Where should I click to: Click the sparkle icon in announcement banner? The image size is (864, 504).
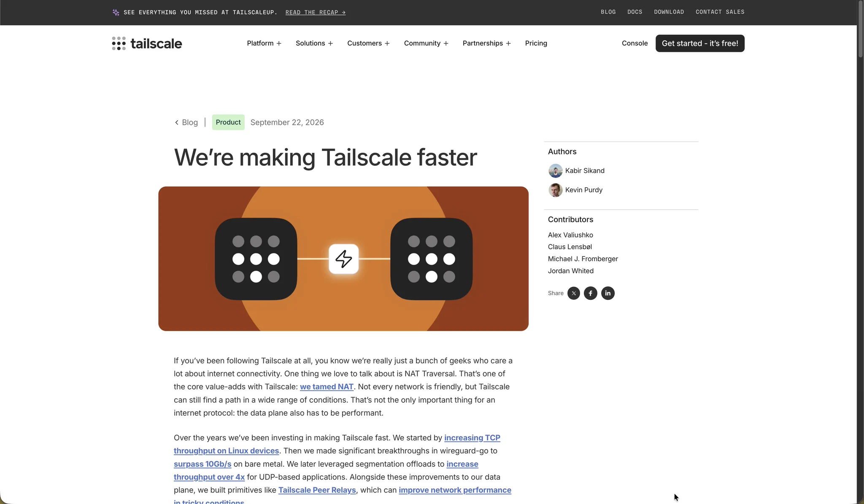click(116, 12)
